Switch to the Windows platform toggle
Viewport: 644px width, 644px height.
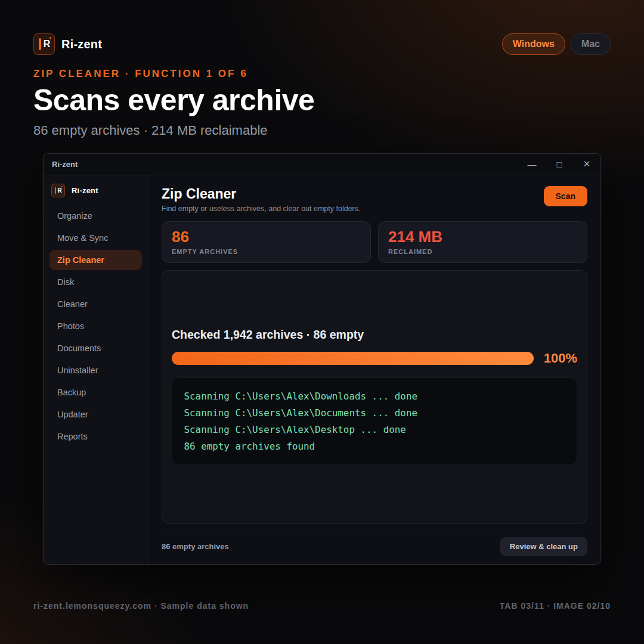pos(533,44)
